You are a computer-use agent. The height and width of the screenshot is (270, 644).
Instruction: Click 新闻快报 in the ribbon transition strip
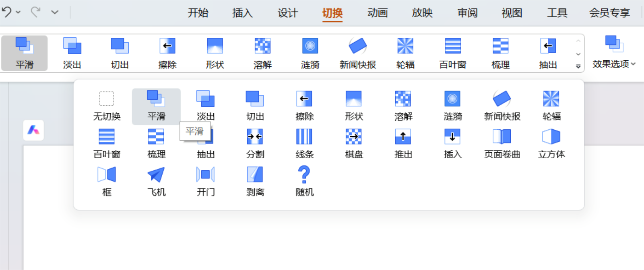(357, 53)
